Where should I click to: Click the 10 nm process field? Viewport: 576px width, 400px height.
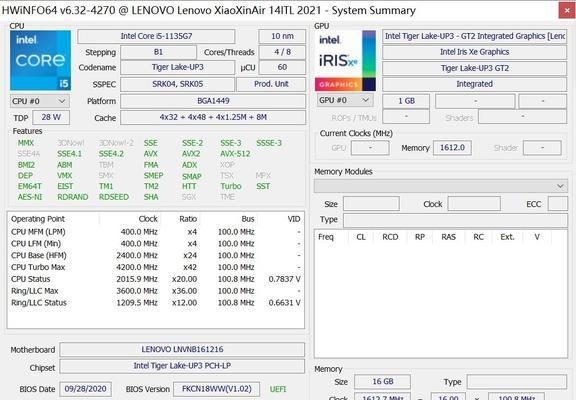point(282,36)
